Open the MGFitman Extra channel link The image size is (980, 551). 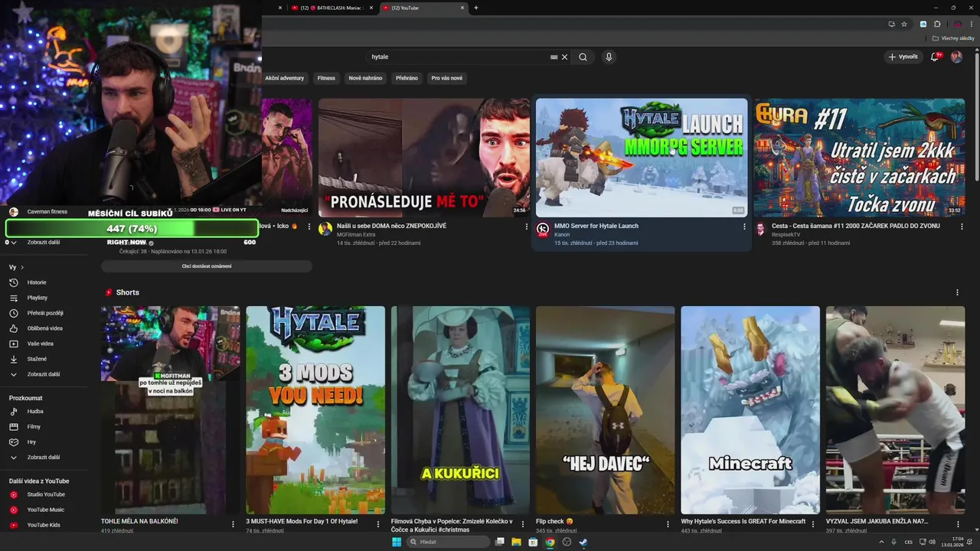click(x=356, y=235)
